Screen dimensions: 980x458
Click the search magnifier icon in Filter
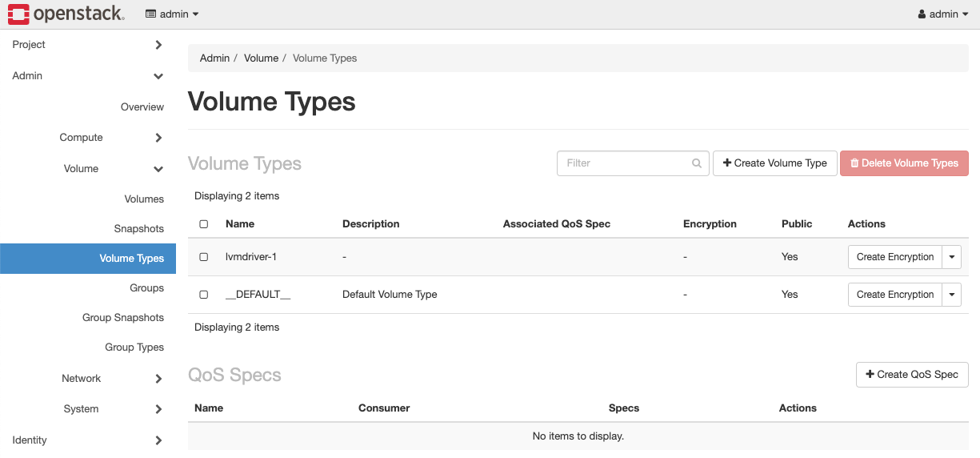click(697, 163)
